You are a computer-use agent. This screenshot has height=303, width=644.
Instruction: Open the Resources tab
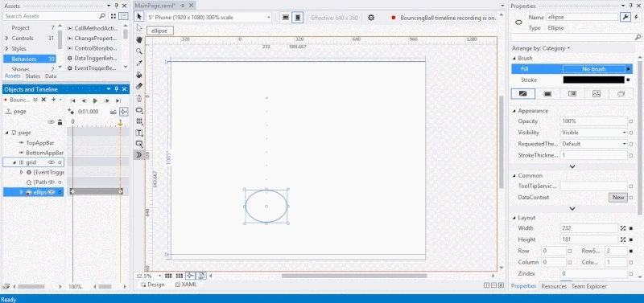point(554,286)
